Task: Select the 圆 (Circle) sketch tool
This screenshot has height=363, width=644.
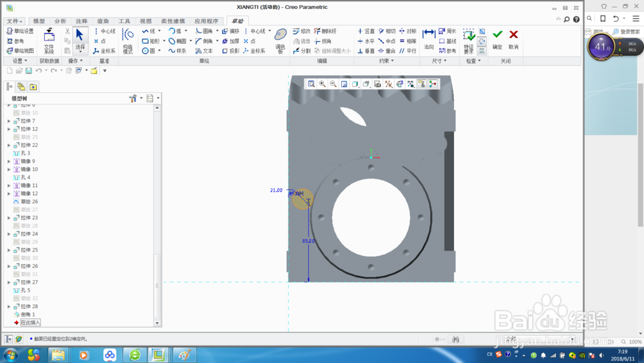Action: click(149, 51)
